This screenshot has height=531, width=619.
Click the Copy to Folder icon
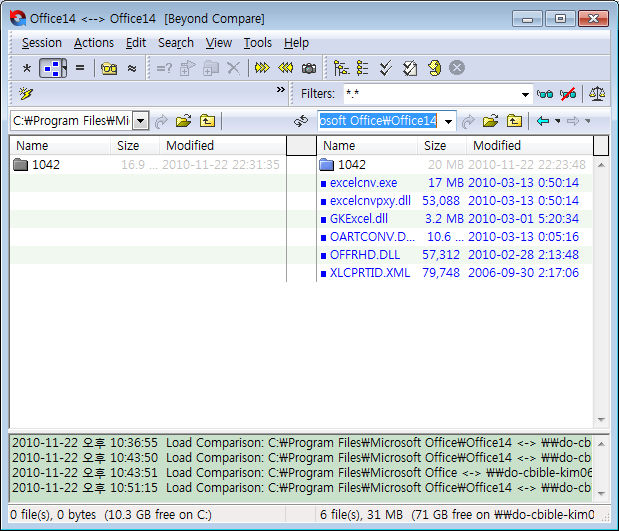(x=188, y=68)
